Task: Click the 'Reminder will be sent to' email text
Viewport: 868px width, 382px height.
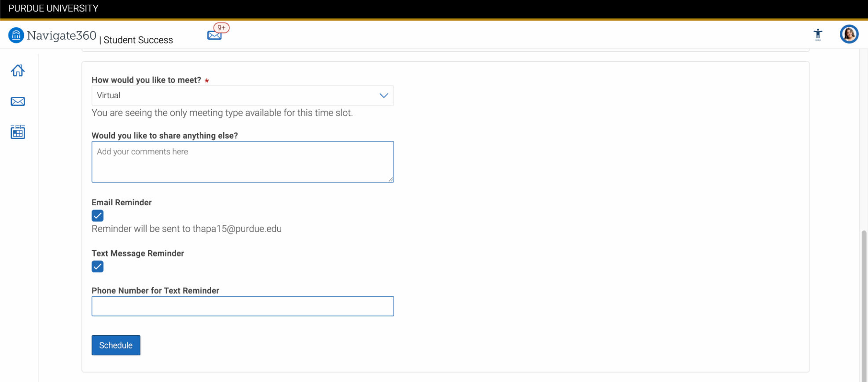Action: pyautogui.click(x=187, y=229)
